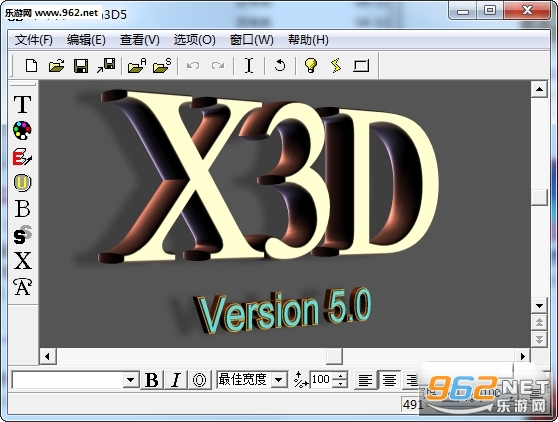558x422 pixels.
Task: Open the 窗口(W) menu
Action: point(251,40)
